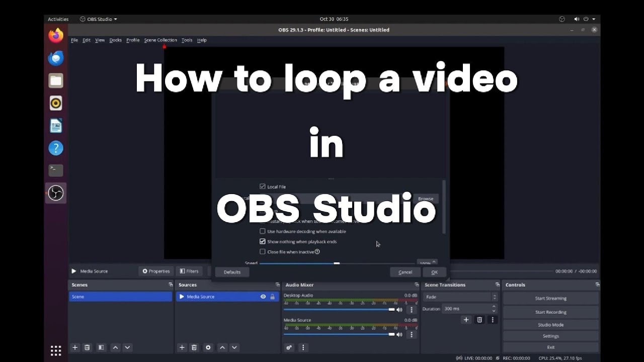Open Scene Collection menu

(x=160, y=40)
